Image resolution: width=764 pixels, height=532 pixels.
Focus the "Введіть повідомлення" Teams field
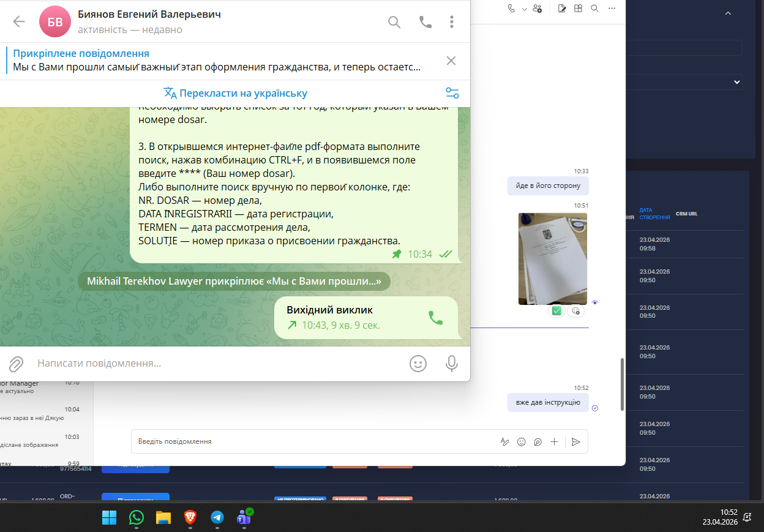click(312, 441)
